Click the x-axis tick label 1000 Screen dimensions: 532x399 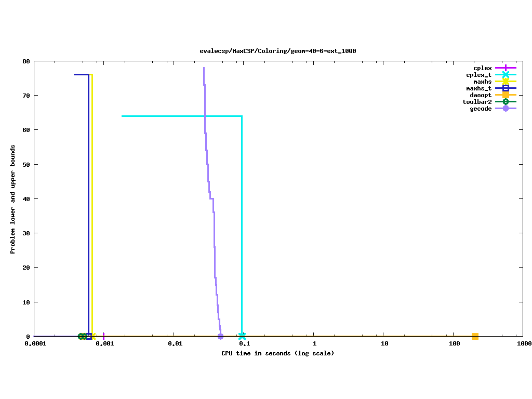pos(523,344)
